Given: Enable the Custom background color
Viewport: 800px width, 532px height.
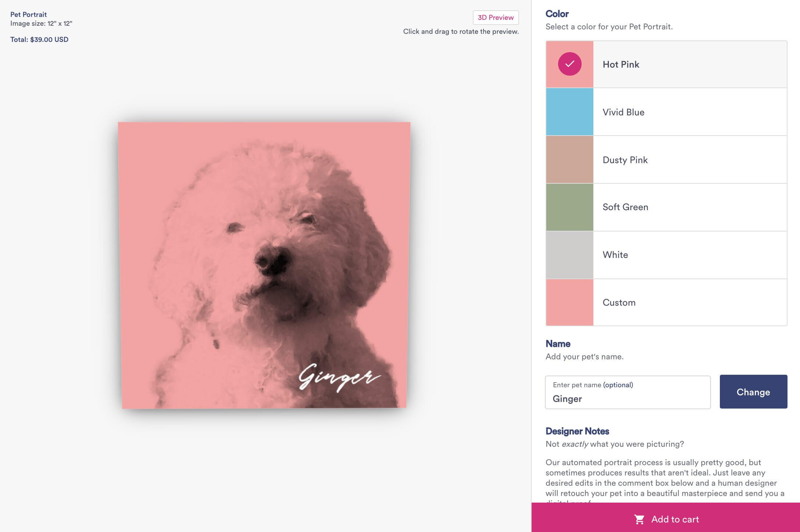Looking at the screenshot, I should [x=666, y=302].
